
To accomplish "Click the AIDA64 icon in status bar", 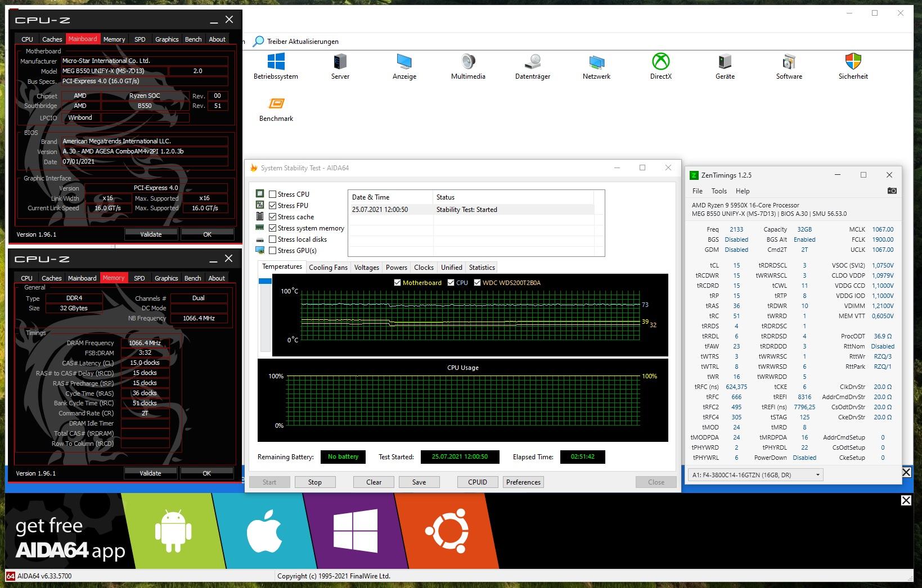I will click(x=10, y=576).
